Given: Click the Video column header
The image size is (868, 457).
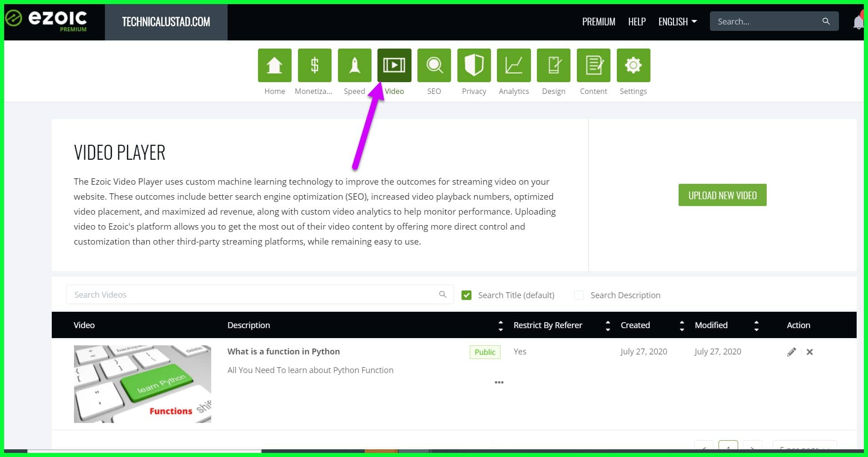Looking at the screenshot, I should tap(84, 325).
